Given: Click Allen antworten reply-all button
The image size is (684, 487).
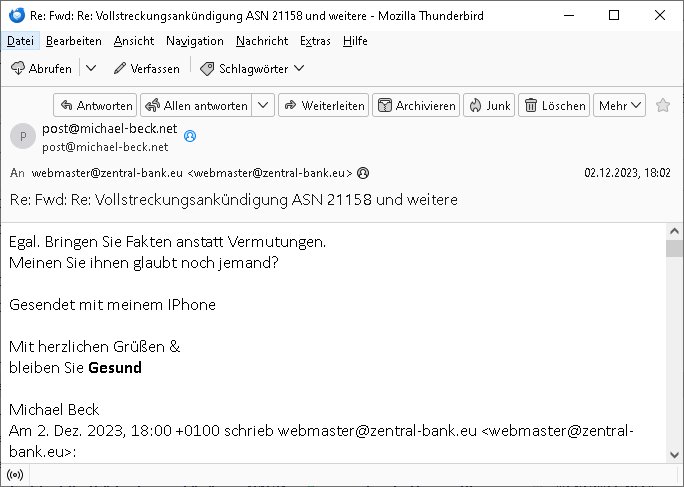Looking at the screenshot, I should (x=196, y=105).
